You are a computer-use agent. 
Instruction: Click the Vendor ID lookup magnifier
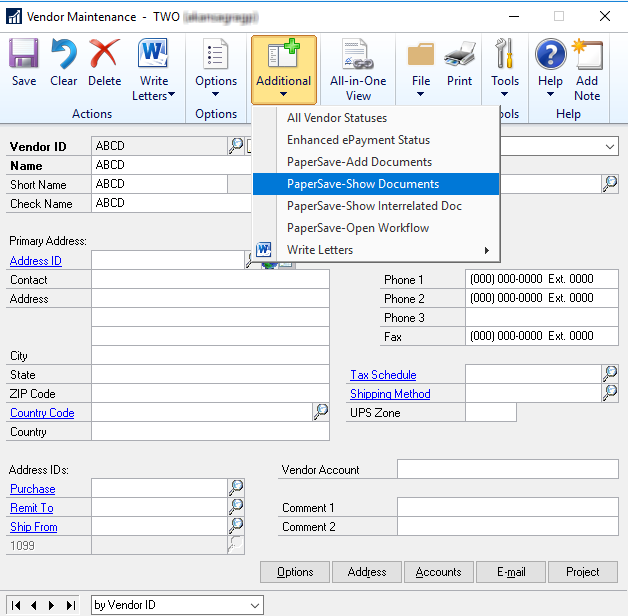236,146
